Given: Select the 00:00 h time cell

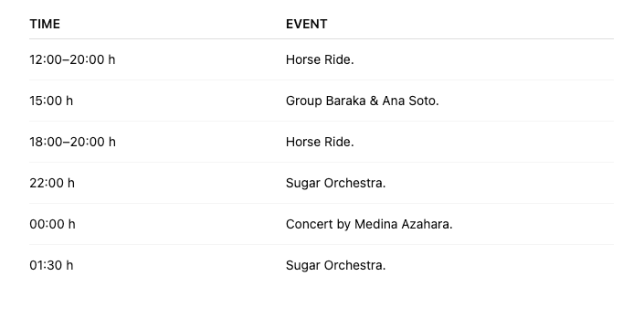Looking at the screenshot, I should 53,224.
